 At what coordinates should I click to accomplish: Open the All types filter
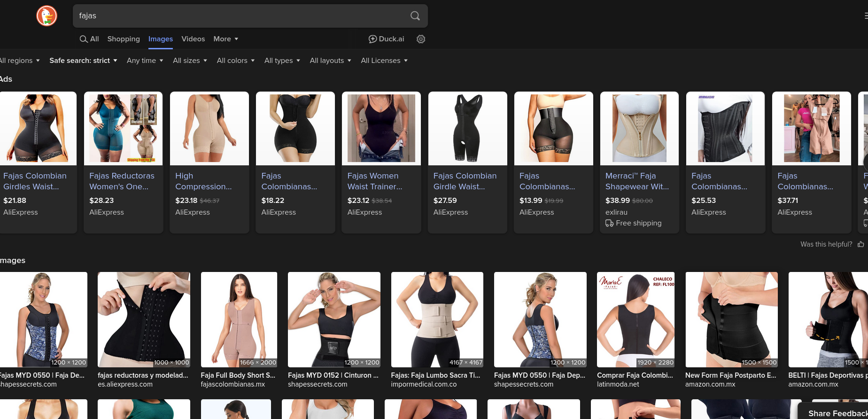(282, 61)
